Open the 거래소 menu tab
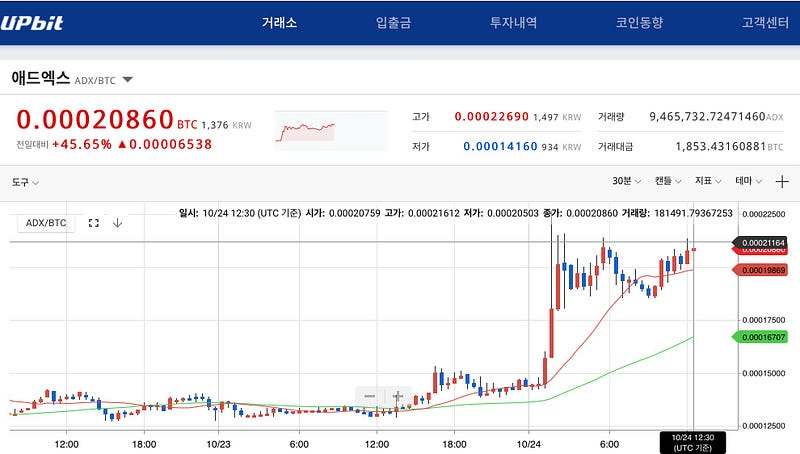800x454 pixels. (279, 22)
